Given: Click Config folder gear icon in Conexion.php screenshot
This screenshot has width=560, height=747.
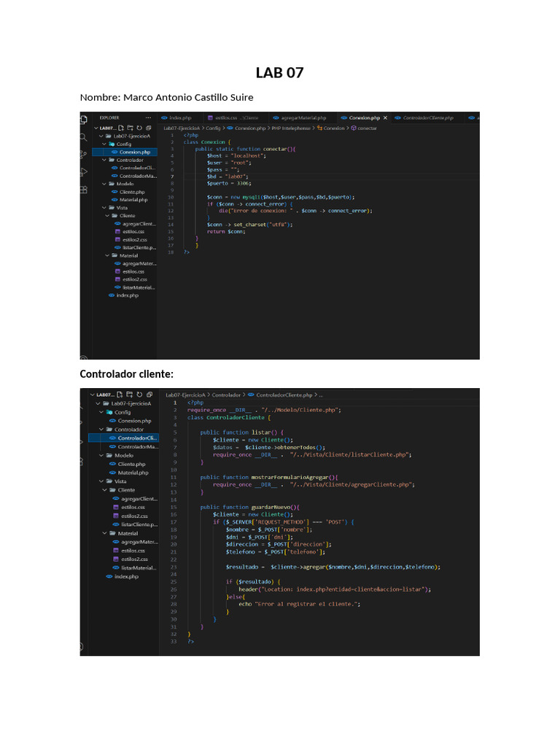Looking at the screenshot, I should [112, 144].
